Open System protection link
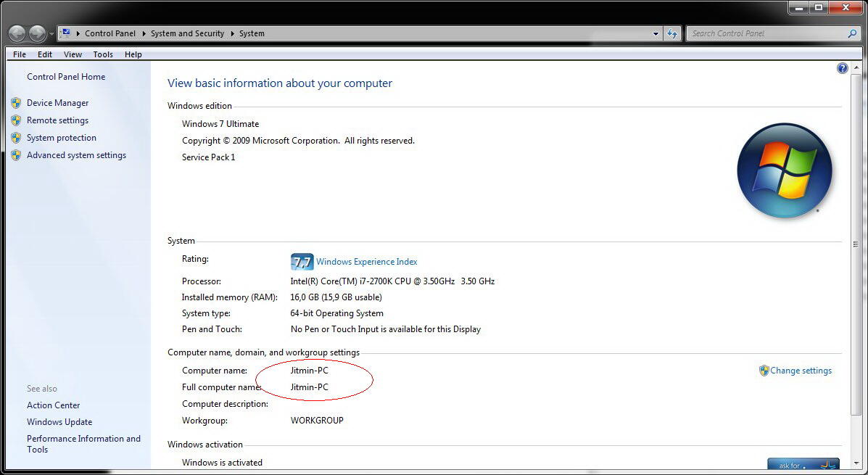 [62, 138]
